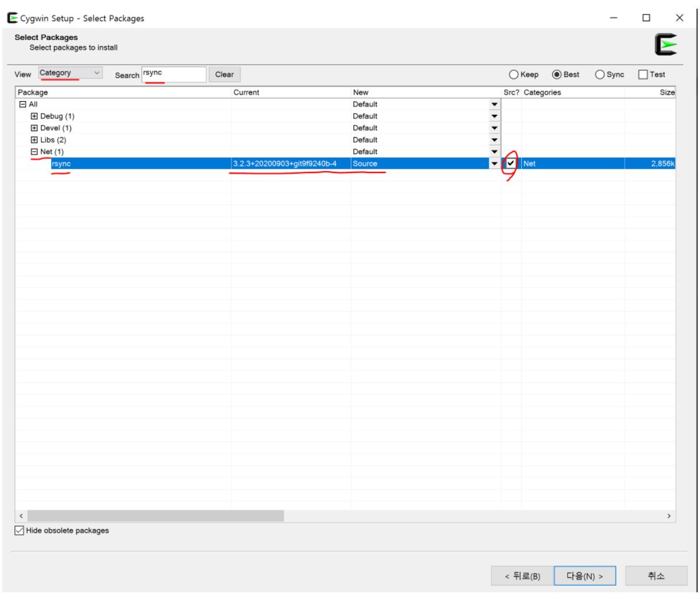The width and height of the screenshot is (700, 601).
Task: Proceed with the 다음(N) button
Action: click(x=585, y=576)
